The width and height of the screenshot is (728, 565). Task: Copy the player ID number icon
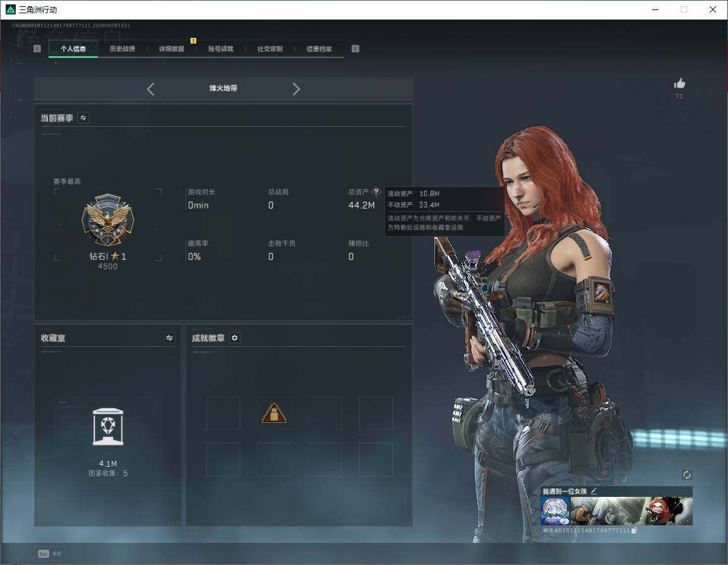(x=634, y=531)
